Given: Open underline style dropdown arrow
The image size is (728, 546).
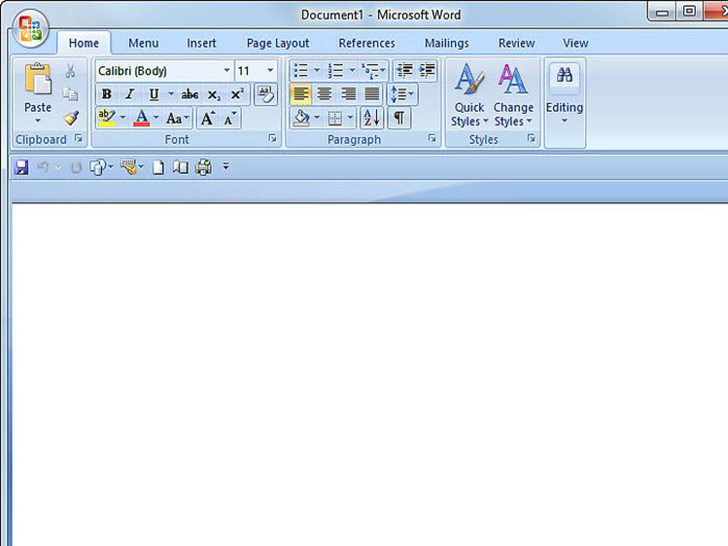Looking at the screenshot, I should click(170, 94).
